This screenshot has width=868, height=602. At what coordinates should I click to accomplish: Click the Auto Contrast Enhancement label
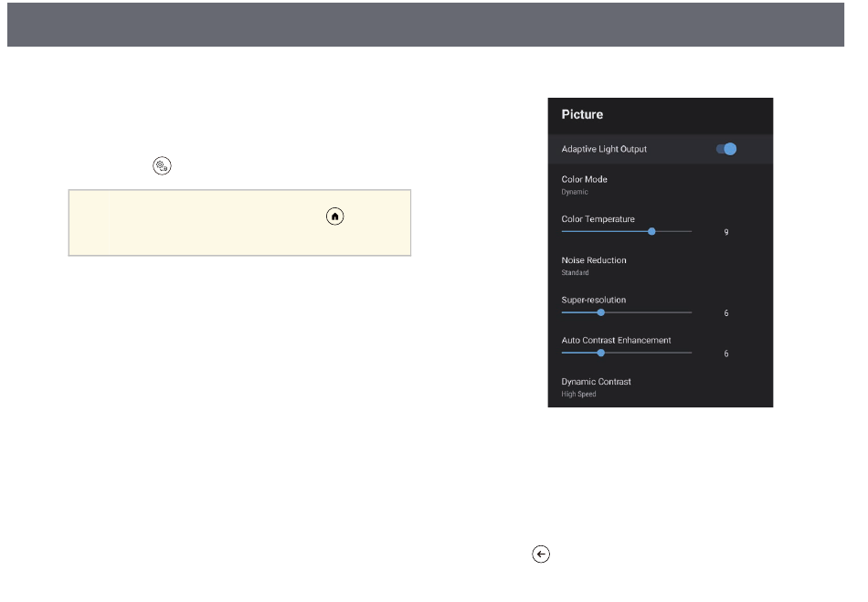pyautogui.click(x=616, y=341)
